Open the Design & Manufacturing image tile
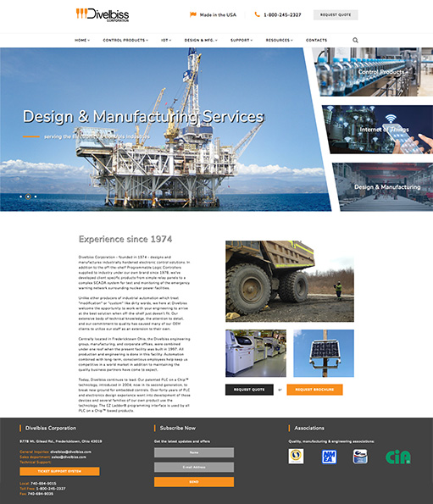The image size is (433, 504). tap(383, 186)
